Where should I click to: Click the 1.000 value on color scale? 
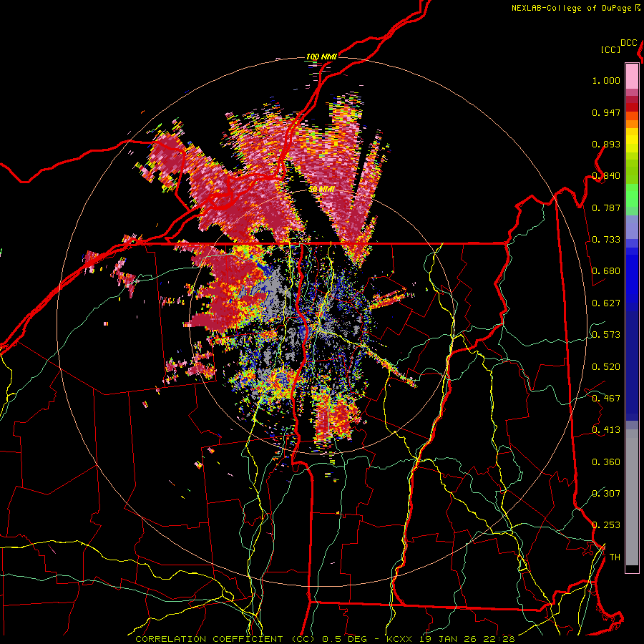pos(606,81)
